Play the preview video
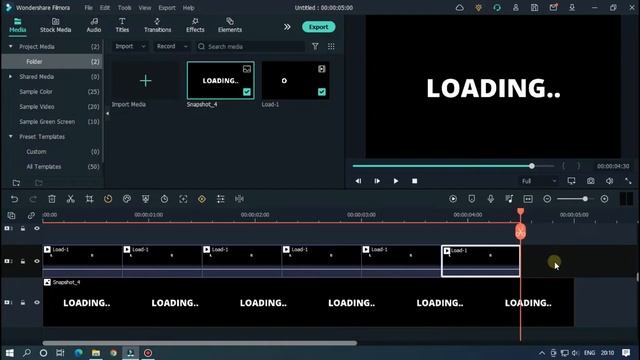 [396, 181]
